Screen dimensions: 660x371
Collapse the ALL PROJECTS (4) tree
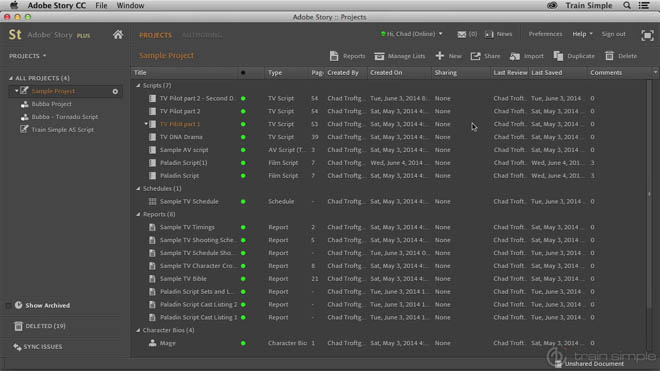point(11,78)
